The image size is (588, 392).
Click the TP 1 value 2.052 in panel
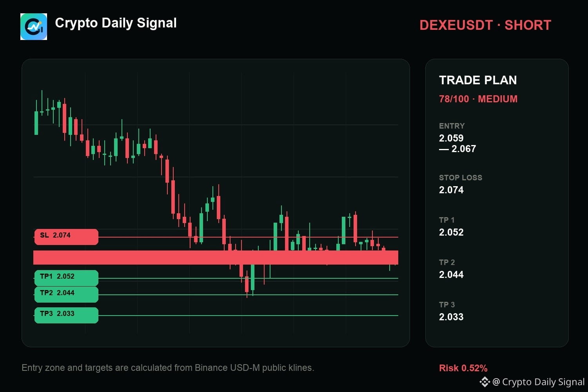[451, 232]
